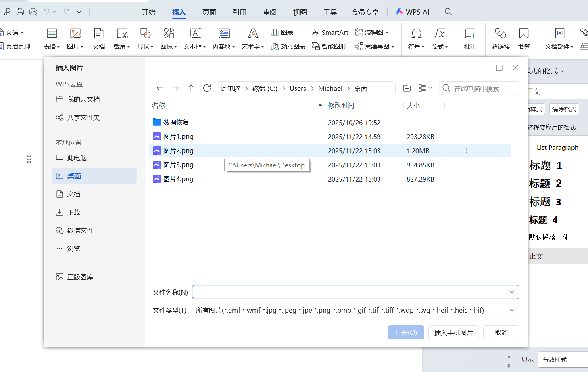Image resolution: width=588 pixels, height=372 pixels.
Task: Go to 下载 in the sidebar
Action: [94, 212]
